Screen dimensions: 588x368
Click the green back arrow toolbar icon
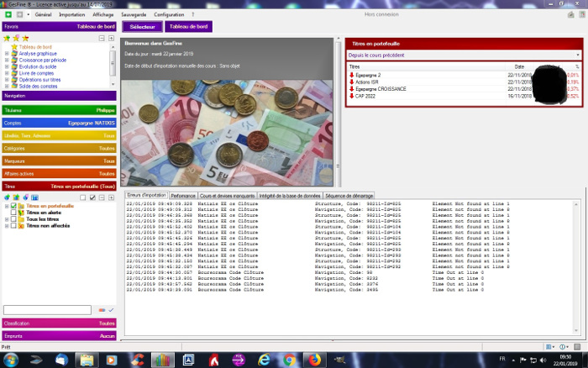7,15
